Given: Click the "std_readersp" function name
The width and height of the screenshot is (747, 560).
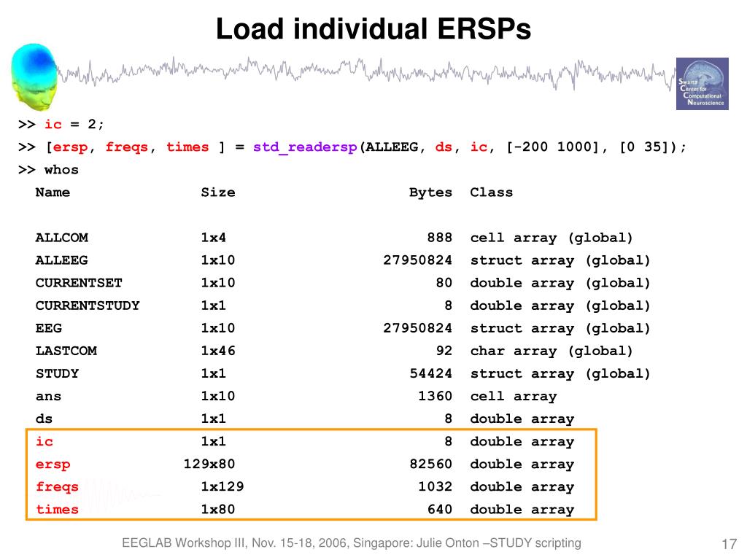Looking at the screenshot, I should (x=305, y=147).
